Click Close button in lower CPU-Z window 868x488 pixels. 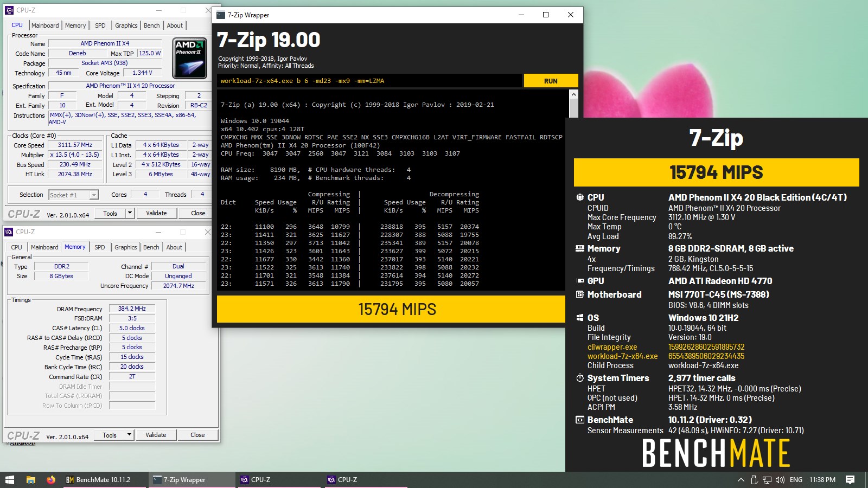coord(197,435)
